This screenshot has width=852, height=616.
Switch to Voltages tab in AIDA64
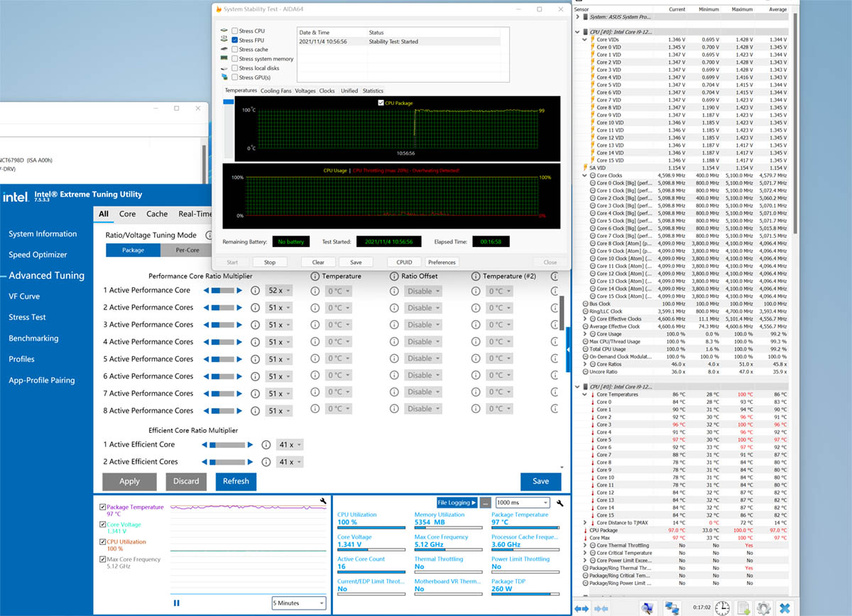[305, 91]
